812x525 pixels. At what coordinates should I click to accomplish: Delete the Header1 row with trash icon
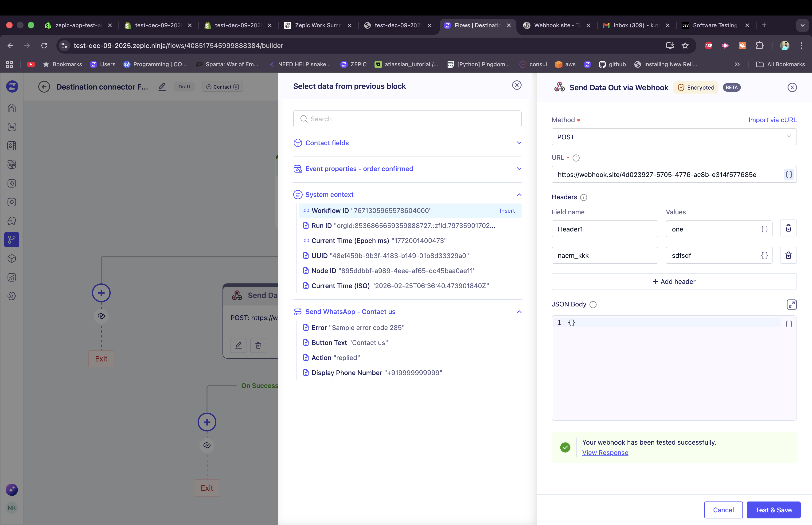788,228
